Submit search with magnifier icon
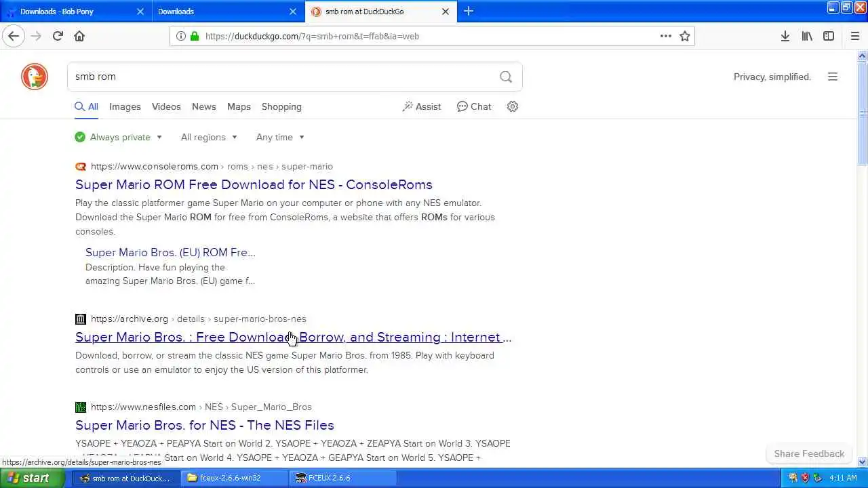The image size is (868, 488). click(506, 77)
